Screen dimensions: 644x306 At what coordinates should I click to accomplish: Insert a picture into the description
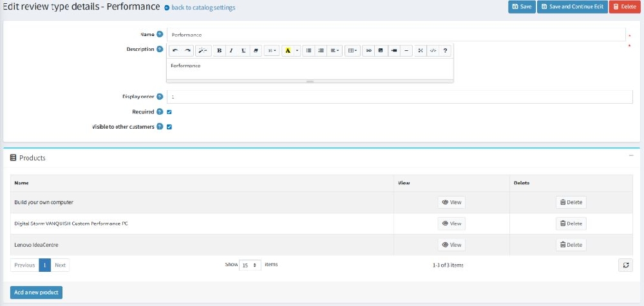pyautogui.click(x=381, y=50)
